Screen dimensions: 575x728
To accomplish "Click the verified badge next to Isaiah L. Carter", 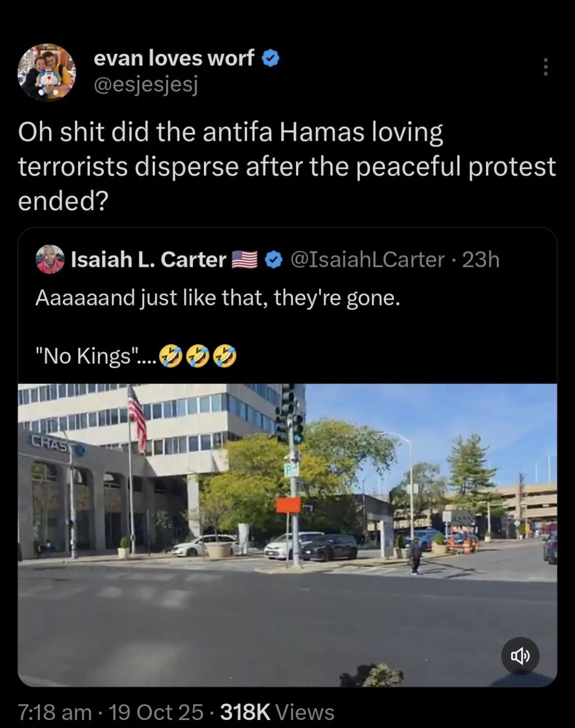I will pos(273,260).
